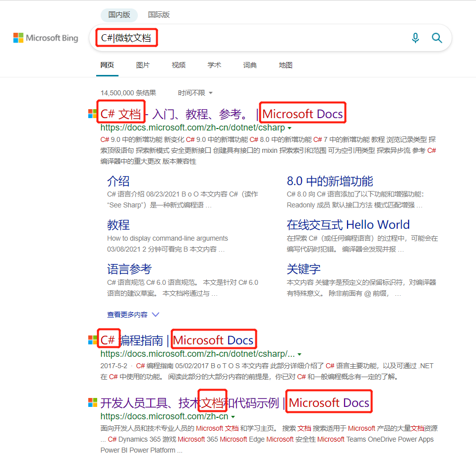Open the 语言参考 sublink
The width and height of the screenshot is (476, 460).
(x=129, y=269)
